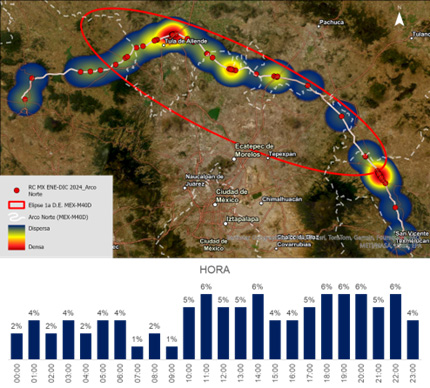Click the red dot legend symbol

tap(16, 190)
